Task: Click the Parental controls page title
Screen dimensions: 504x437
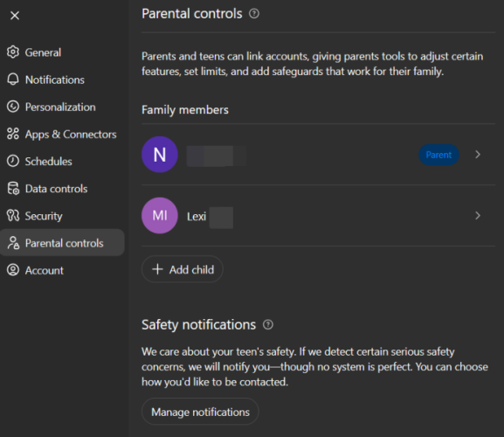Action: (x=192, y=13)
